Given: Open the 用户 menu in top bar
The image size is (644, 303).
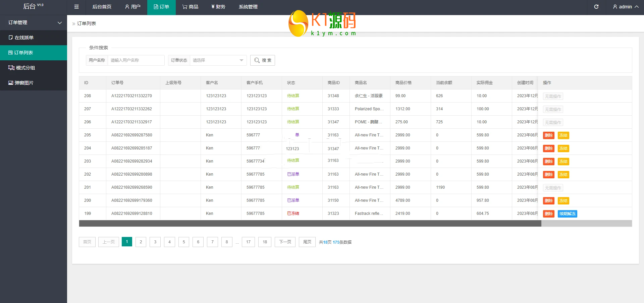Looking at the screenshot, I should pyautogui.click(x=132, y=7).
